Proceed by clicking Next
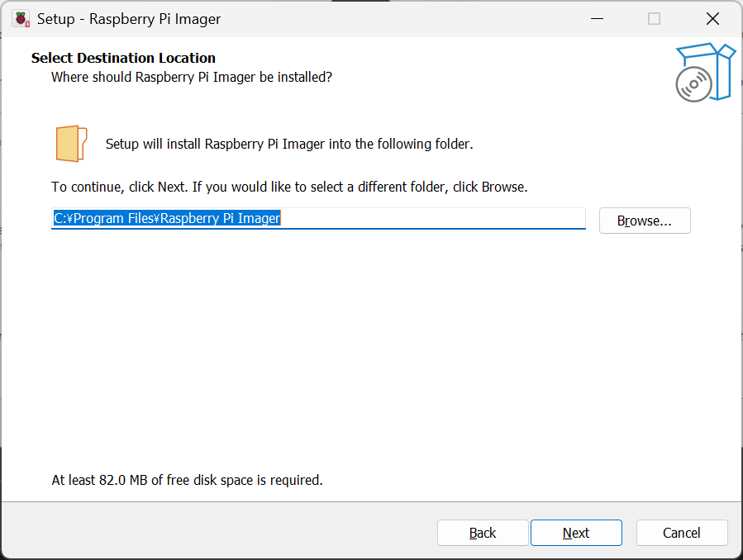This screenshot has height=560, width=743. pos(575,533)
